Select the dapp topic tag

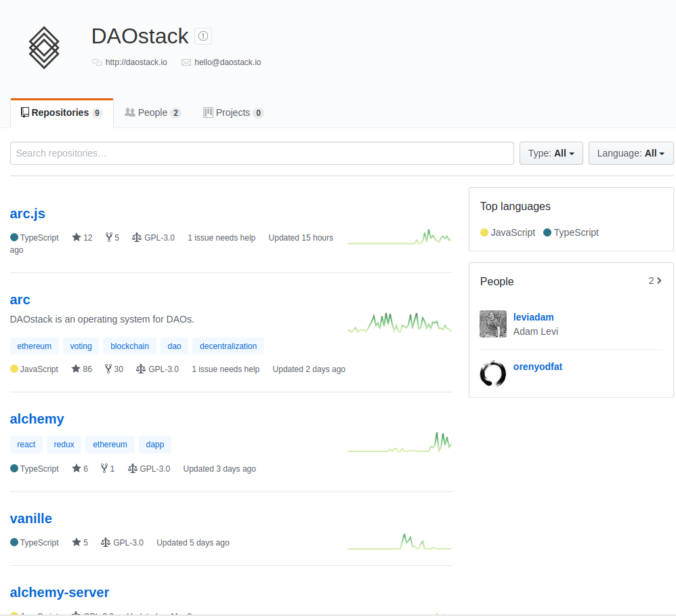[x=155, y=445]
